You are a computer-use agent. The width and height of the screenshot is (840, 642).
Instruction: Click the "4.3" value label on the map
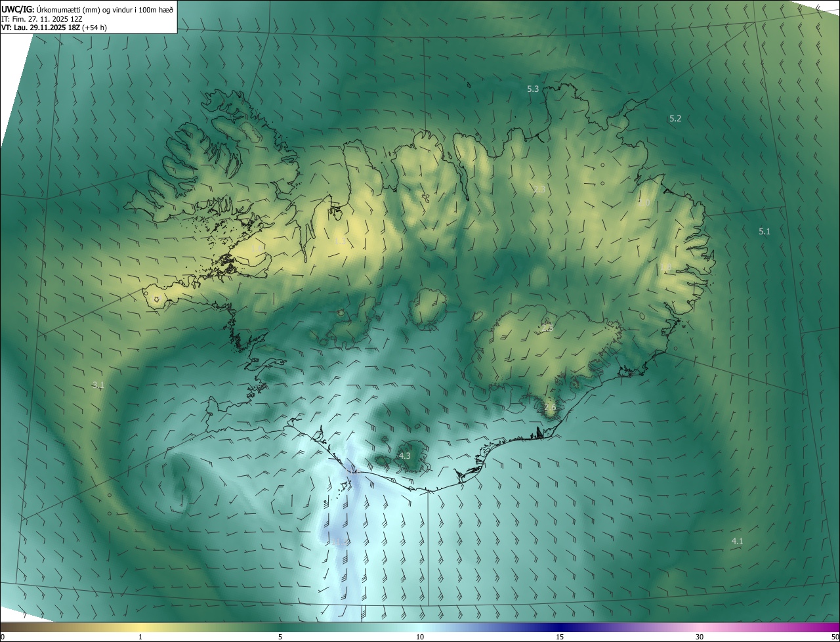coord(405,456)
